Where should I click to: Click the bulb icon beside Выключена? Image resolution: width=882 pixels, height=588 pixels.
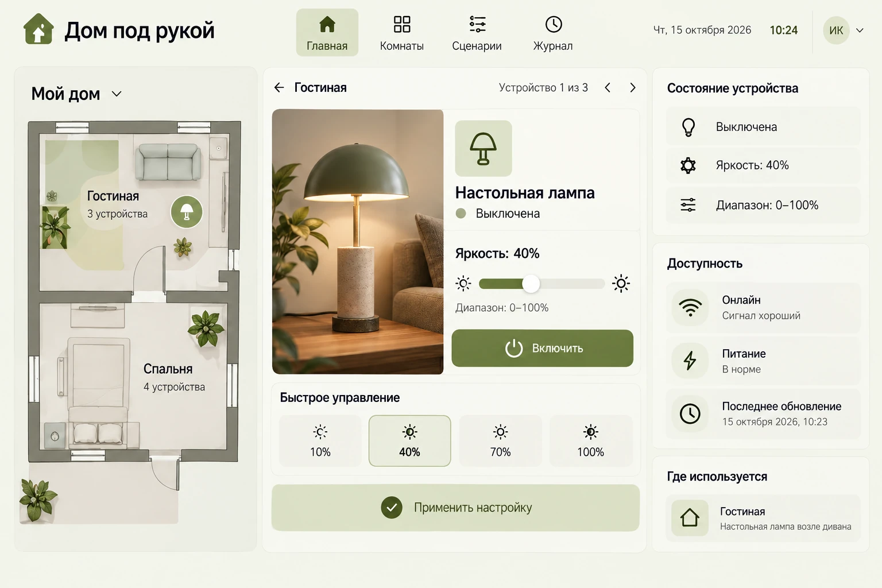[688, 127]
